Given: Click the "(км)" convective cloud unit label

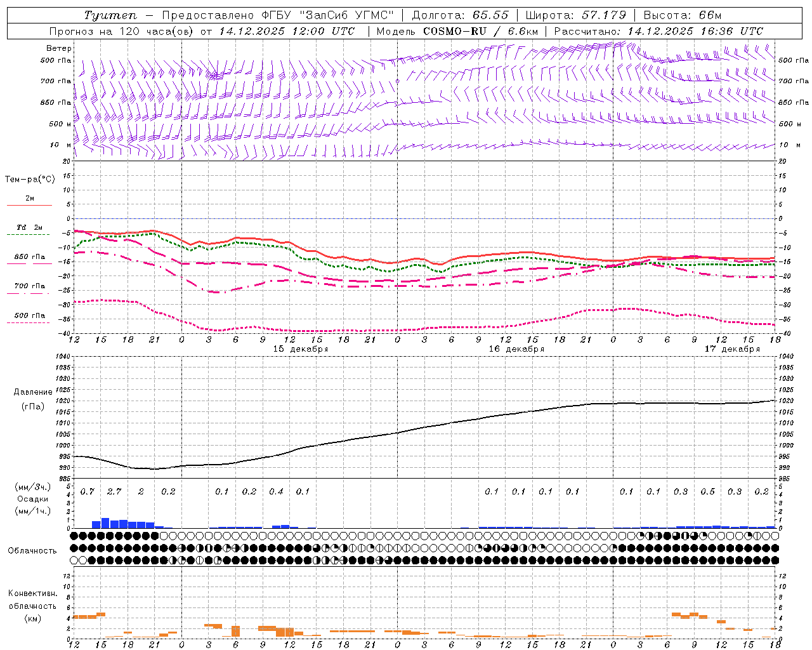Looking at the screenshot, I should [x=32, y=618].
